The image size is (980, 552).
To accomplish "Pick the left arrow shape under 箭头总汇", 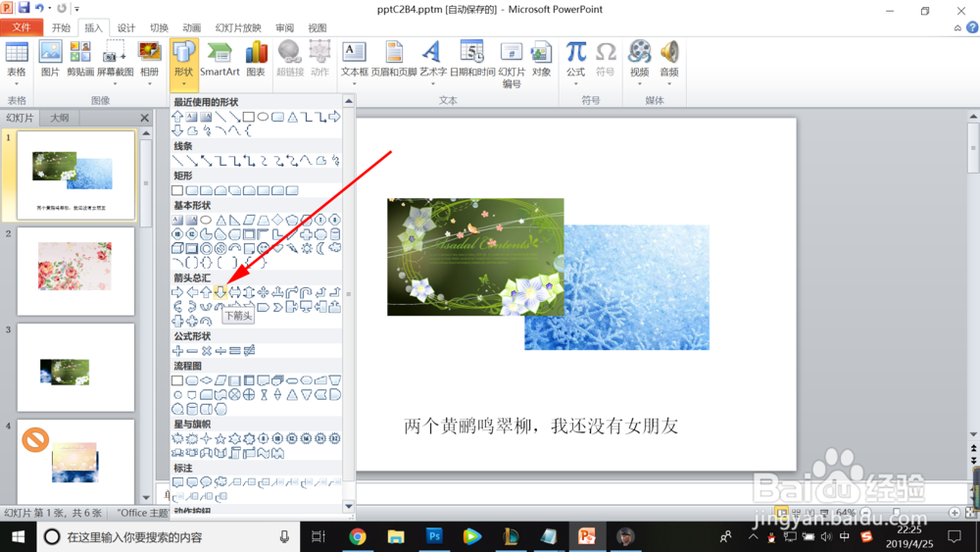I will click(192, 292).
